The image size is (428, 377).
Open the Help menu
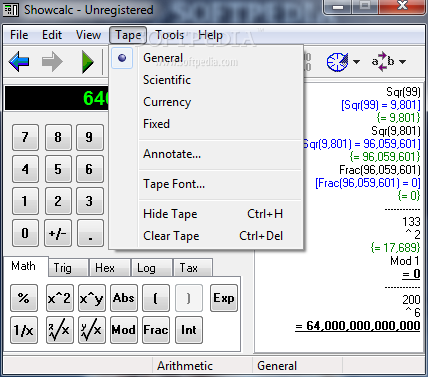tap(210, 35)
